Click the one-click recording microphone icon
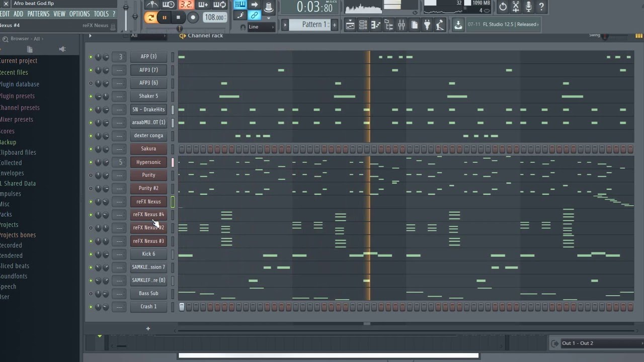This screenshot has width=644, height=362. 528,7
